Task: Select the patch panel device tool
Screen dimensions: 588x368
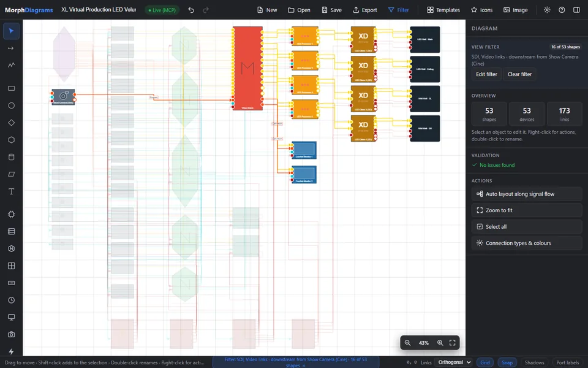Action: pos(11,283)
